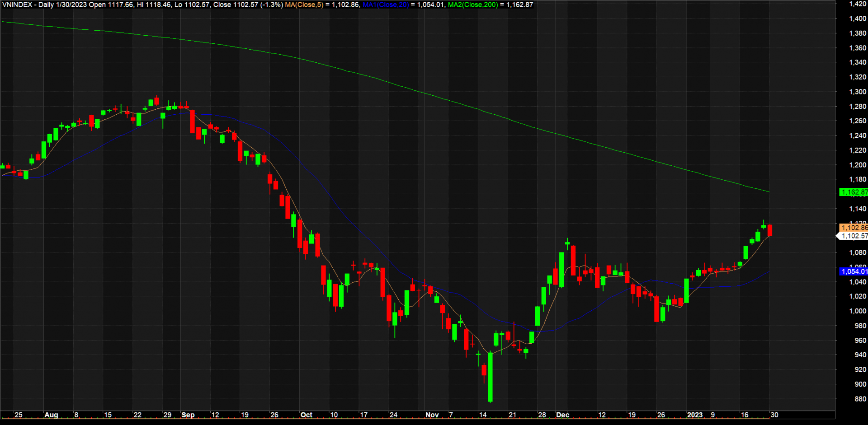The image size is (868, 425).
Task: Click the Sep label on the date axis
Action: [188, 415]
